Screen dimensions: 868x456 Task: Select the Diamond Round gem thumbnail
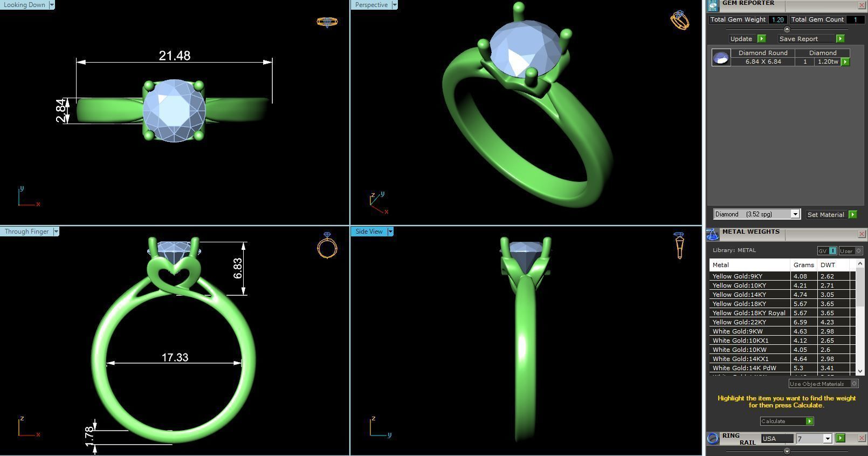(721, 57)
